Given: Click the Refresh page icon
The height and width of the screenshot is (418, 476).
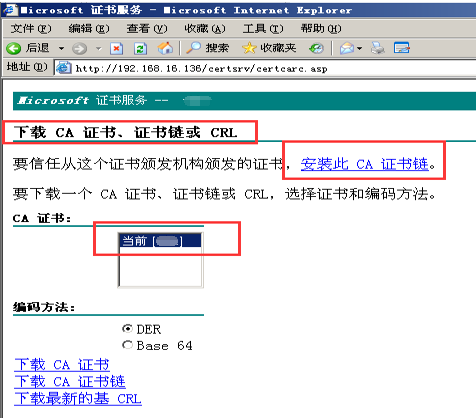Looking at the screenshot, I should point(140,49).
